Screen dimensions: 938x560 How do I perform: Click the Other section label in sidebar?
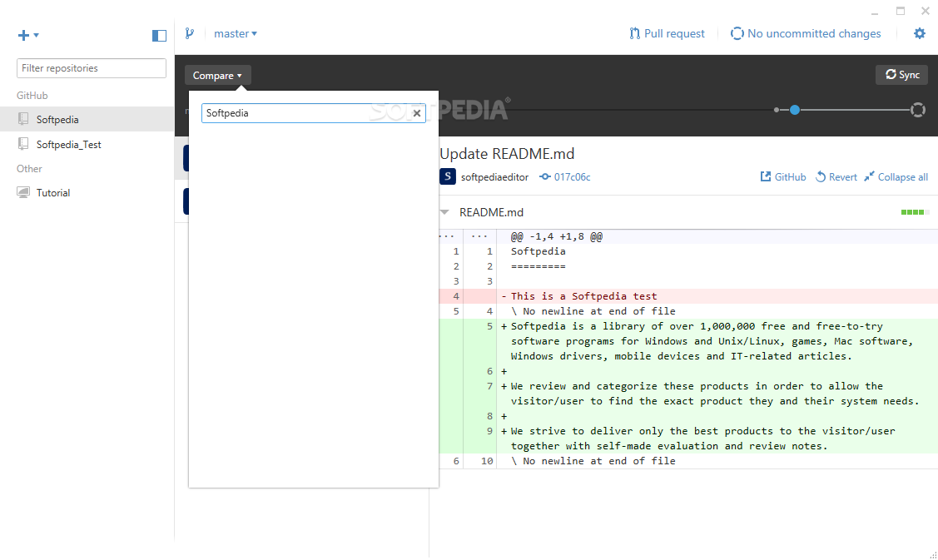point(29,169)
